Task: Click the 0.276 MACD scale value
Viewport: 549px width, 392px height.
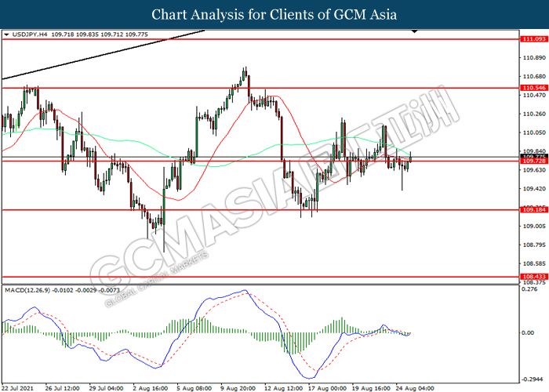Action: tap(529, 289)
